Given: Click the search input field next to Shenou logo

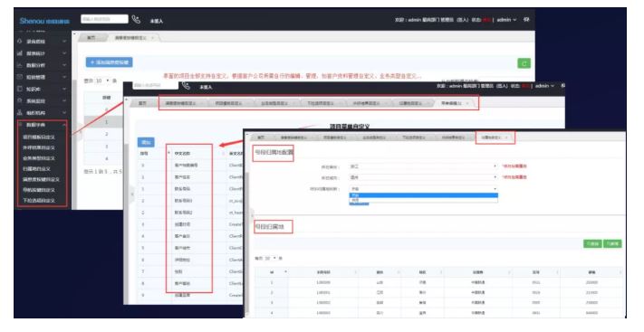Looking at the screenshot, I should click(104, 19).
